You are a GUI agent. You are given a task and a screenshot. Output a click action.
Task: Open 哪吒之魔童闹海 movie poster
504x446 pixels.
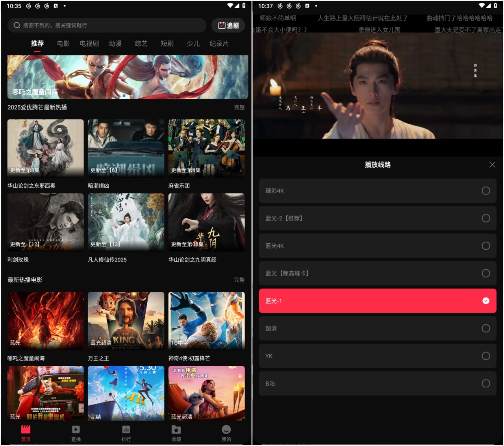[46, 320]
